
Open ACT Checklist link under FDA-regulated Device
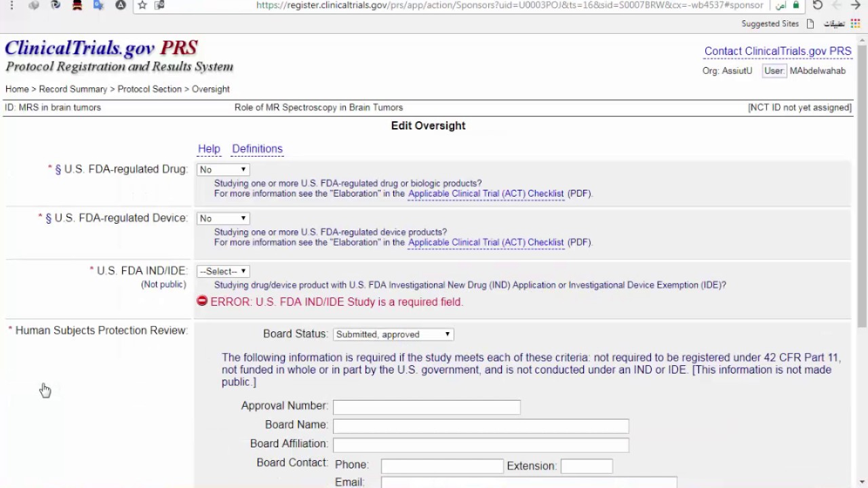pyautogui.click(x=486, y=243)
